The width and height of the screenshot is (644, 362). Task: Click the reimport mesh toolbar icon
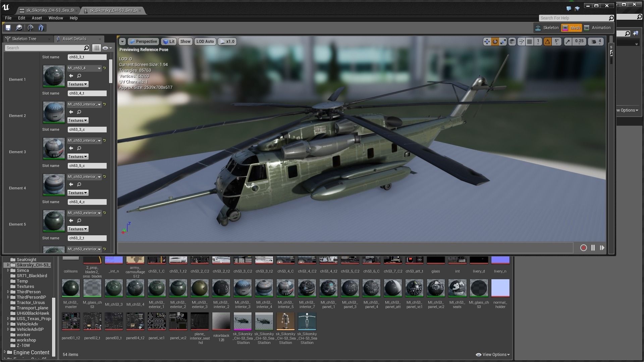click(x=31, y=28)
